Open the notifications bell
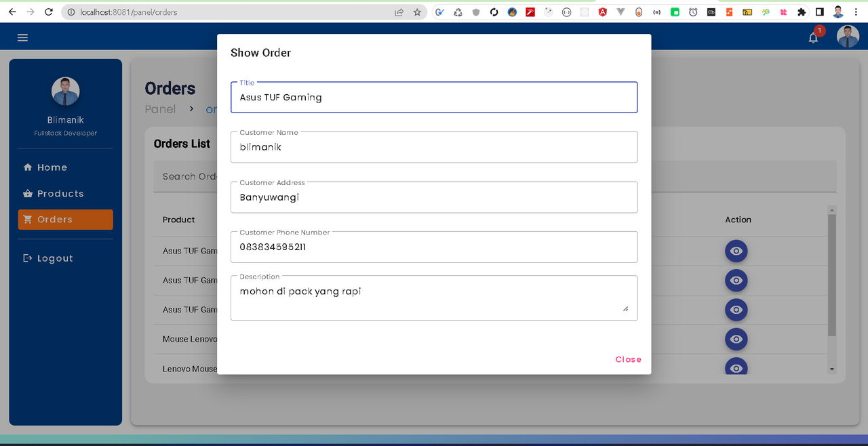 point(813,38)
